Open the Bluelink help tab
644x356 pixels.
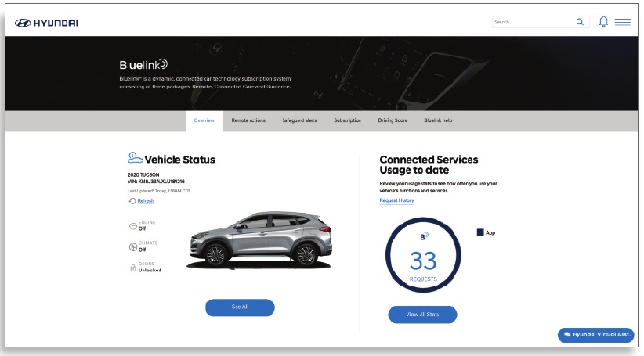pyautogui.click(x=438, y=120)
